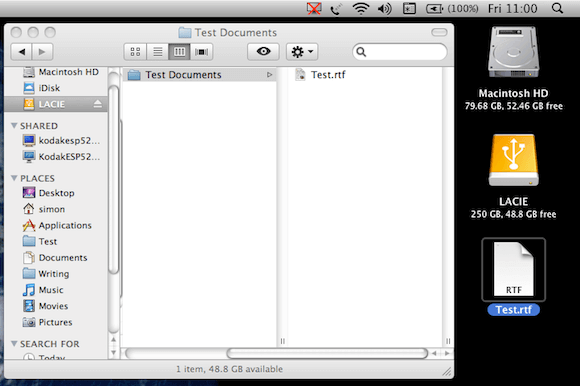
Task: Select the LACIE USB drive desktop icon
Action: pos(513,160)
